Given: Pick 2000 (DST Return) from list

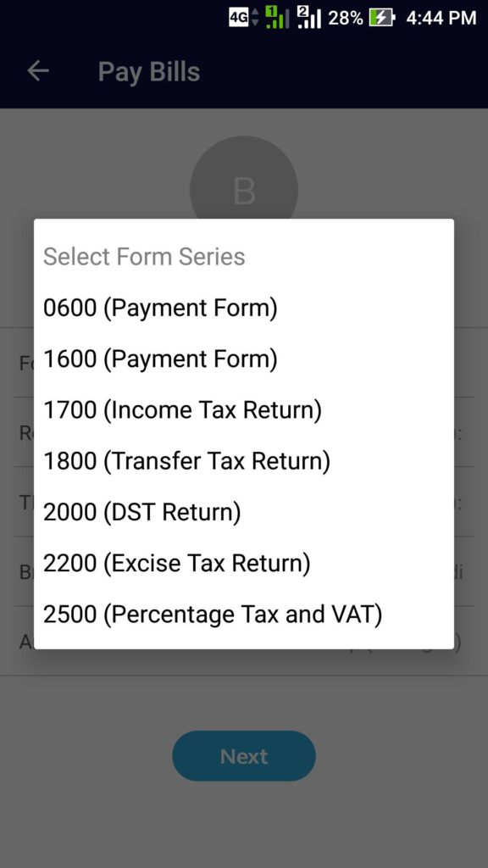Looking at the screenshot, I should (x=243, y=512).
